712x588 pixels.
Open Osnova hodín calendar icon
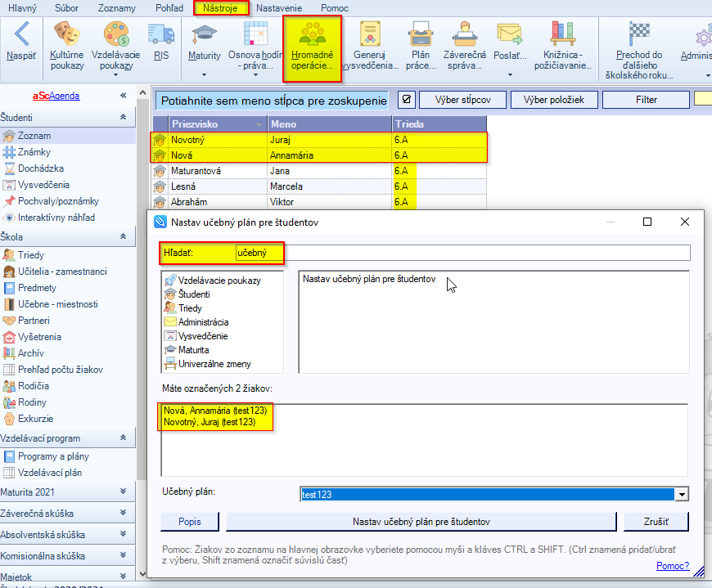255,34
